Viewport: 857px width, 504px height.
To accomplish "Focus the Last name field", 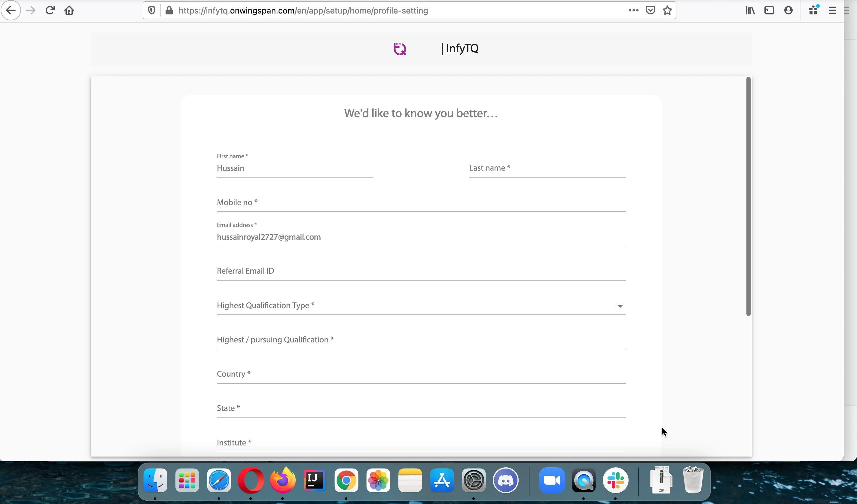I will coord(547,168).
